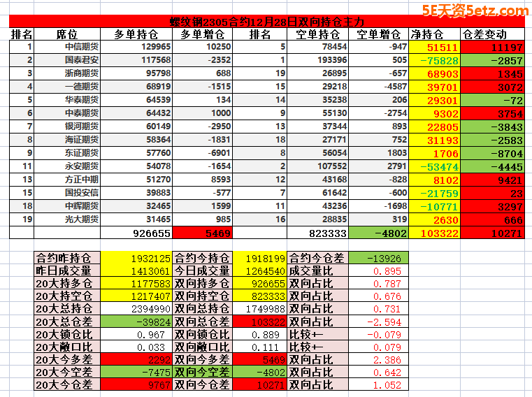Image resolution: width=532 pixels, height=397 pixels.
Task: Select the cell 国泰君安
Action: click(x=67, y=60)
